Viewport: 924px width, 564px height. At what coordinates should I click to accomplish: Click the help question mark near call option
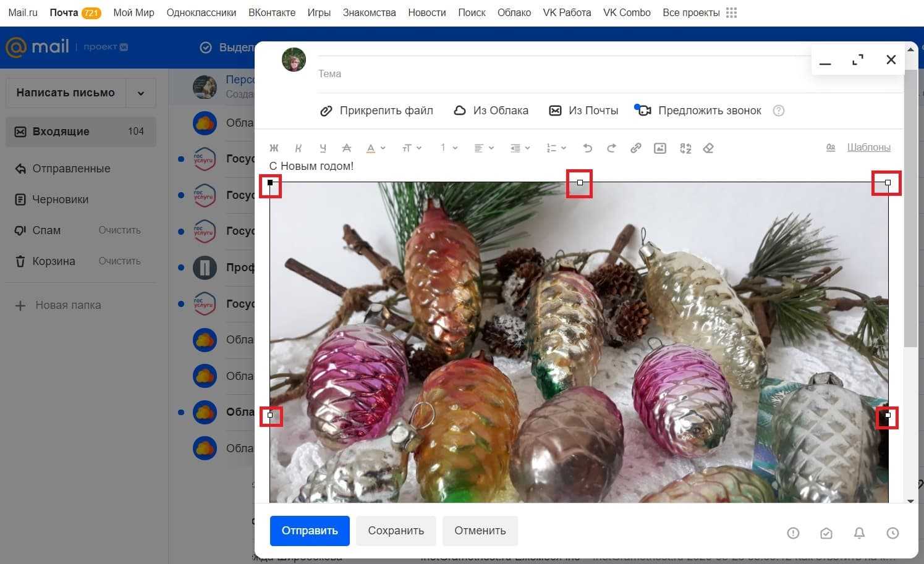[779, 111]
